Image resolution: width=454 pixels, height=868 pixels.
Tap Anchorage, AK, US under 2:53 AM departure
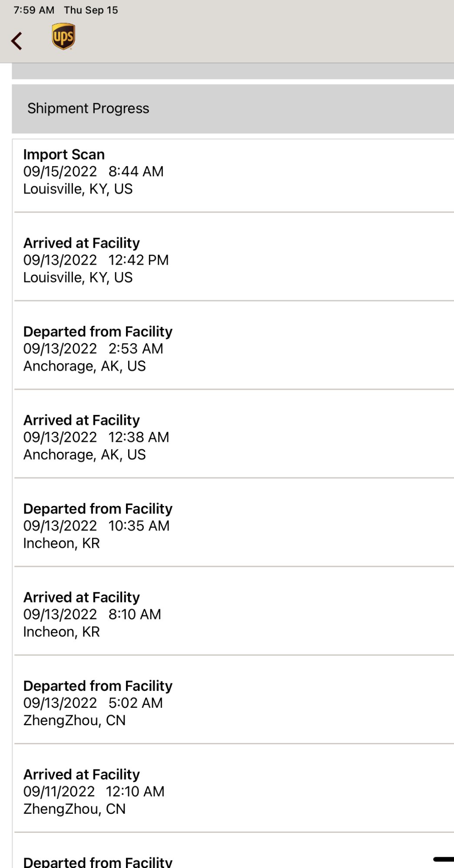pos(84,366)
